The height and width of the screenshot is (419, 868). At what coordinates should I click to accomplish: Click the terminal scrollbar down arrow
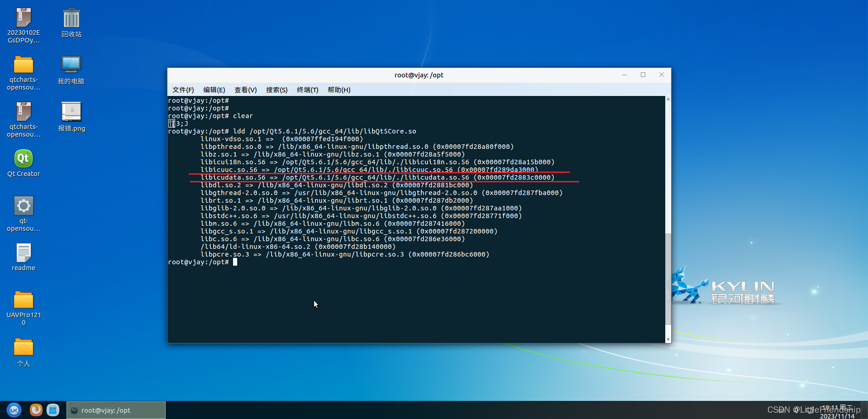pos(668,339)
